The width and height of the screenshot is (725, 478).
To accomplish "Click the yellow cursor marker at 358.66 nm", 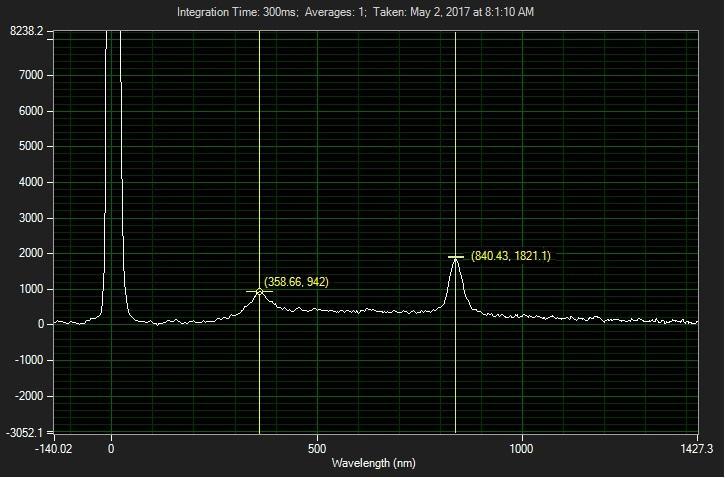I will click(259, 232).
